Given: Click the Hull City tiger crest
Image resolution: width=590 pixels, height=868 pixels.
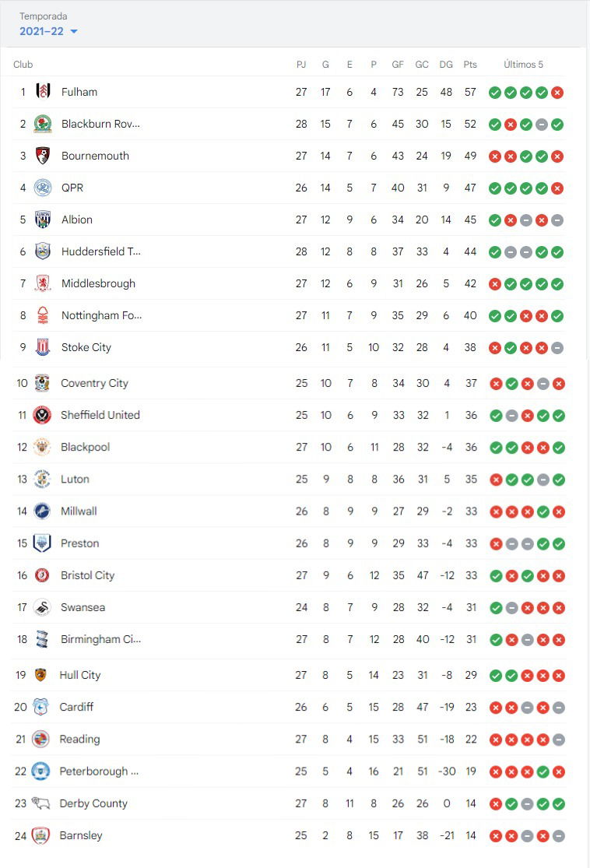Looking at the screenshot, I should pyautogui.click(x=40, y=675).
